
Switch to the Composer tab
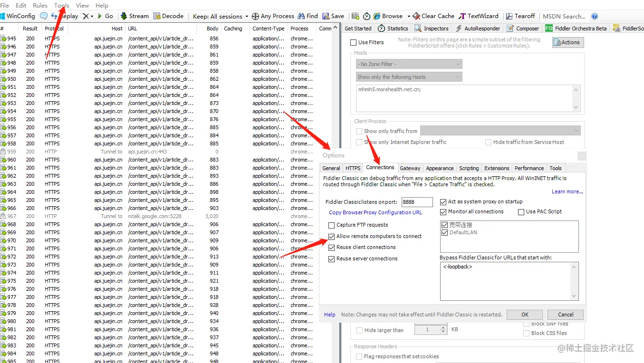pos(523,29)
